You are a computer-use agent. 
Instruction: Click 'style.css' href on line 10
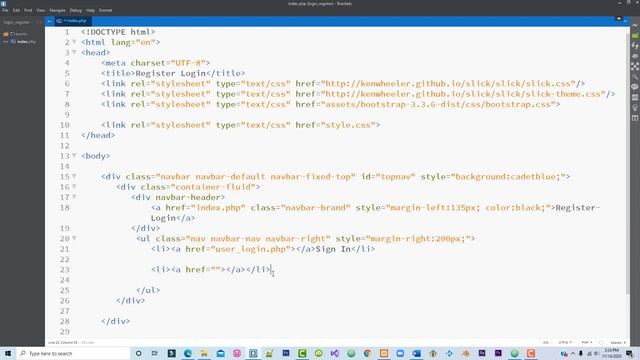(347, 125)
